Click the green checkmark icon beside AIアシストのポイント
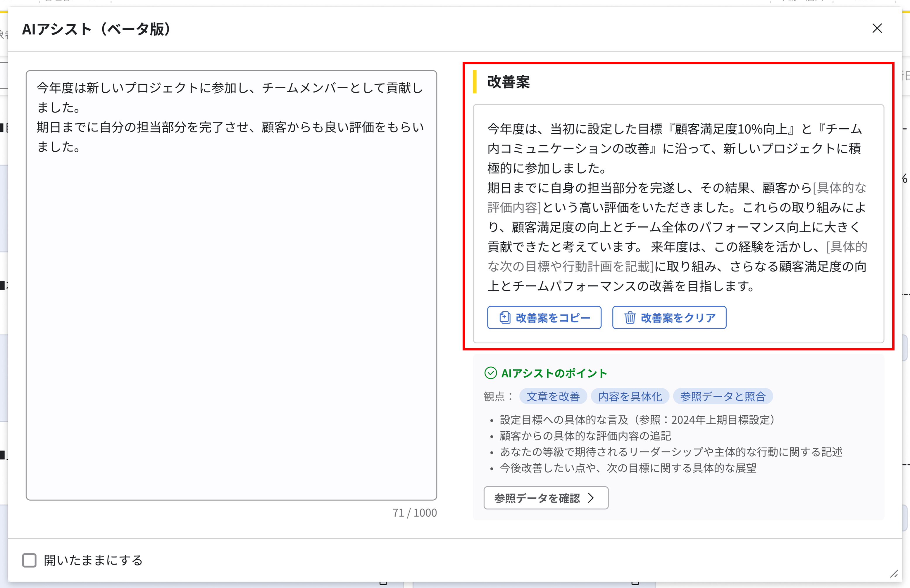The height and width of the screenshot is (588, 910). (491, 373)
